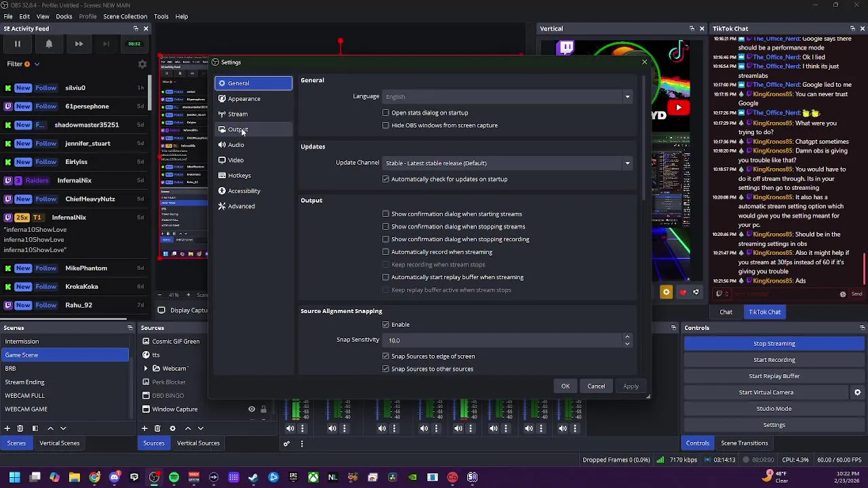Open the Tools menu

pyautogui.click(x=161, y=16)
